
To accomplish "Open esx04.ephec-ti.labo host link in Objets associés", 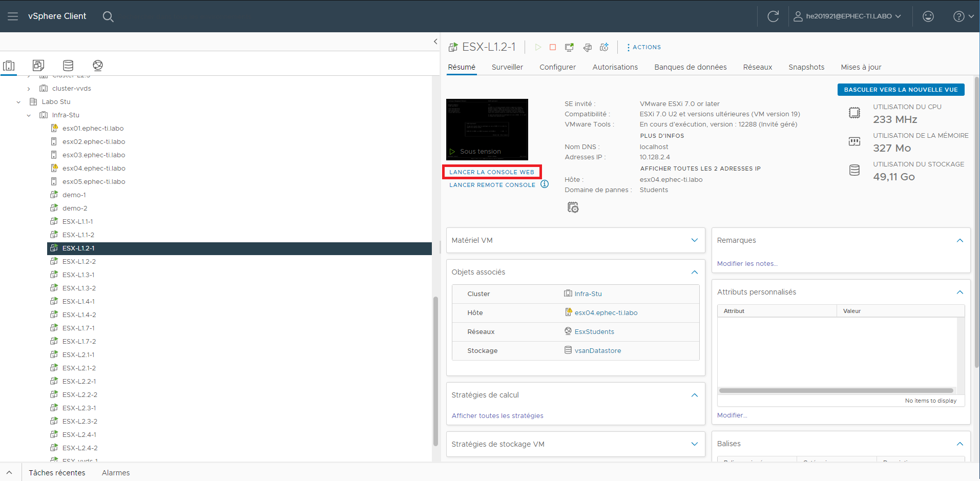I will [606, 312].
